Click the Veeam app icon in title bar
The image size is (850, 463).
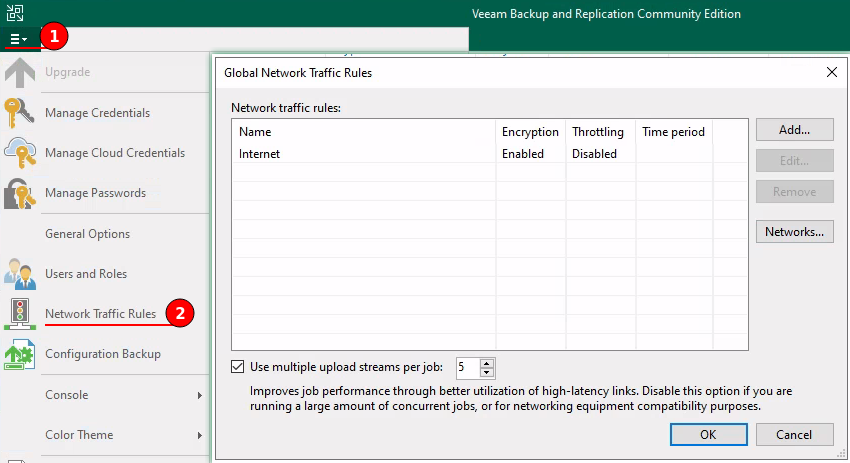tap(15, 12)
